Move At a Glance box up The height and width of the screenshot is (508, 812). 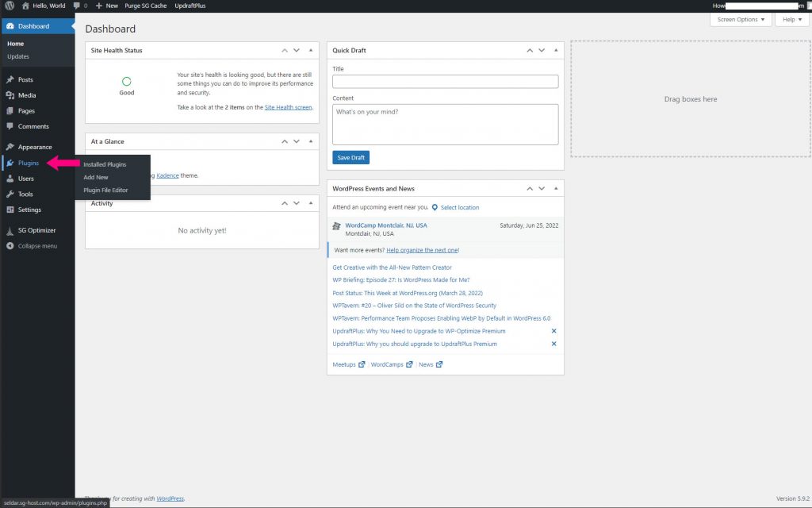(x=285, y=141)
